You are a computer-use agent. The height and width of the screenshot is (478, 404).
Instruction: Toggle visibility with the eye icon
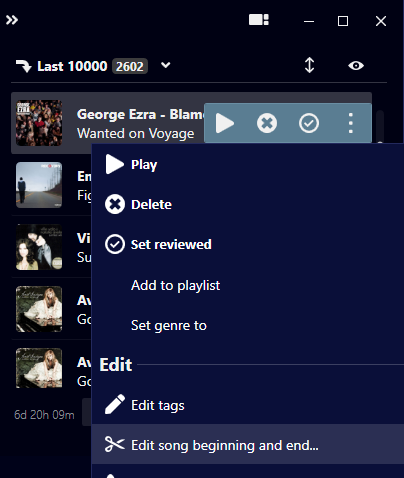[x=356, y=66]
